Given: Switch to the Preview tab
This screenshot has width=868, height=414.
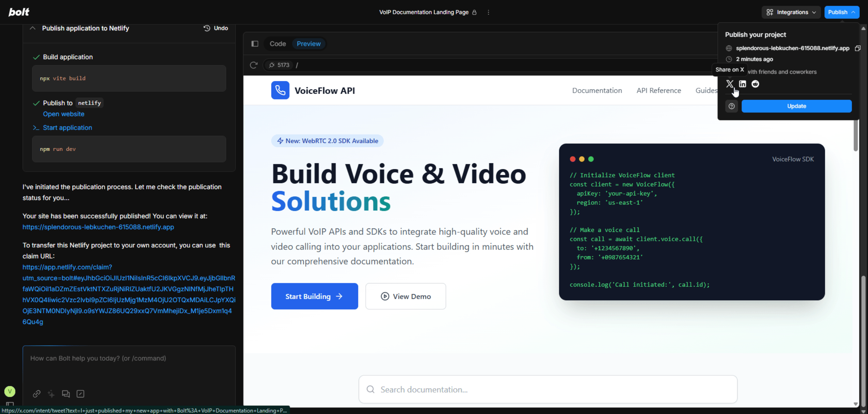Looking at the screenshot, I should [309, 43].
